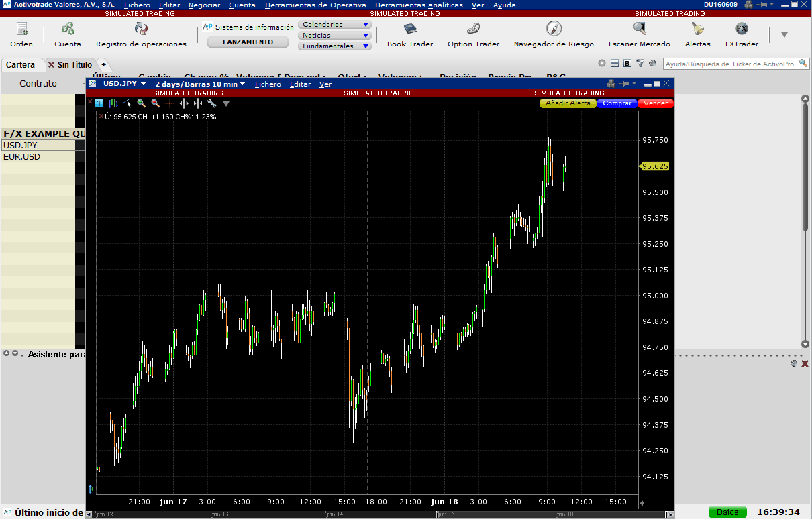Launch the FXTrader tool
The image size is (812, 519).
coord(742,34)
